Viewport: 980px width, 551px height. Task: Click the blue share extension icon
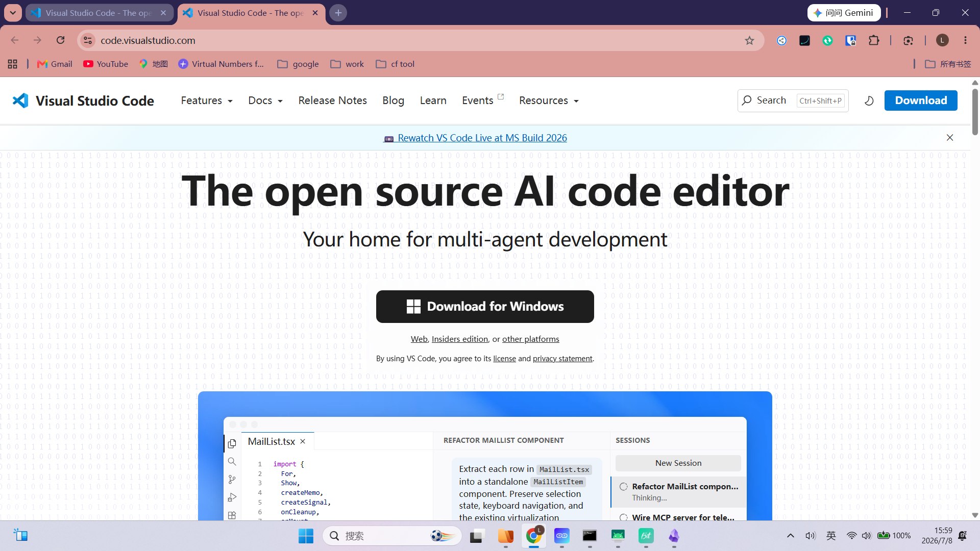tap(781, 40)
